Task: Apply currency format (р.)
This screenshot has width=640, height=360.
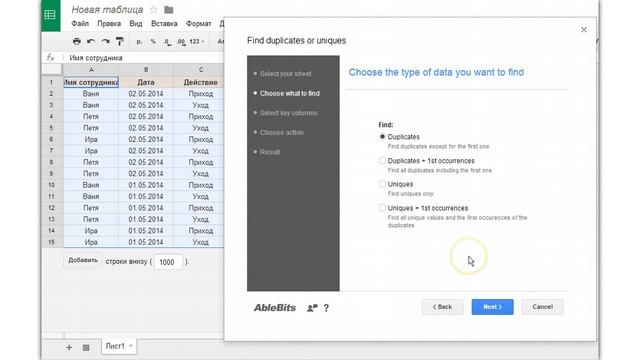Action: [139, 42]
